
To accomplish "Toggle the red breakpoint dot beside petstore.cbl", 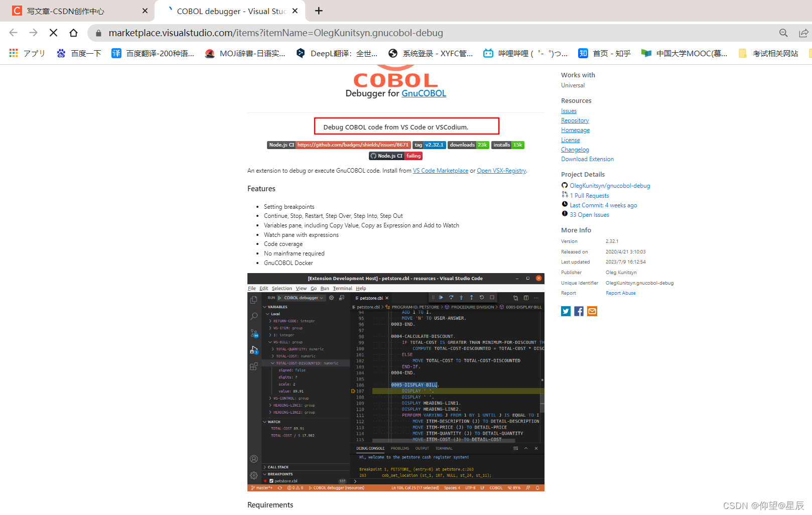I will pos(265,480).
